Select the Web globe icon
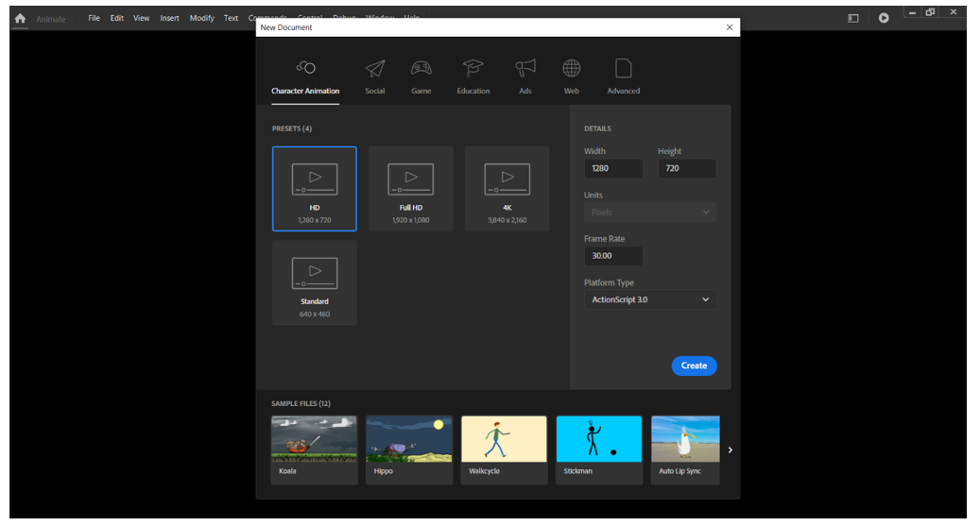 tap(571, 68)
